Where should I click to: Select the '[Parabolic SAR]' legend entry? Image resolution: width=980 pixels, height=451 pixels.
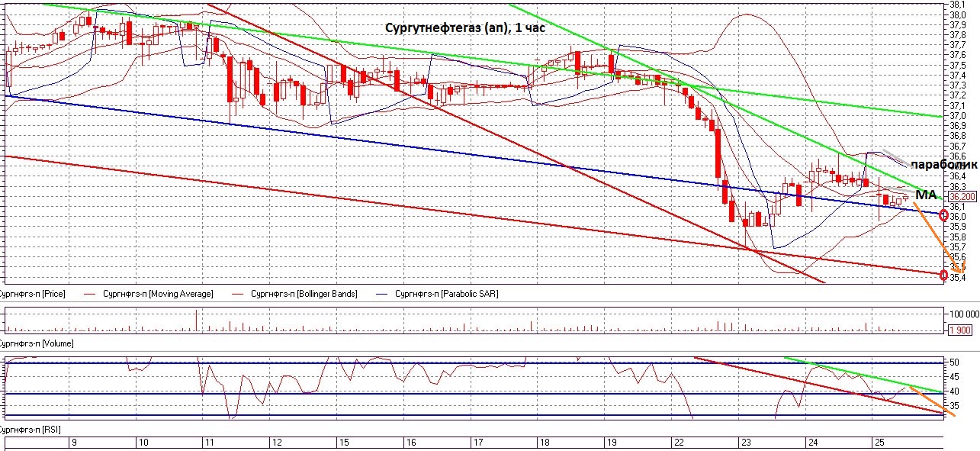[446, 294]
